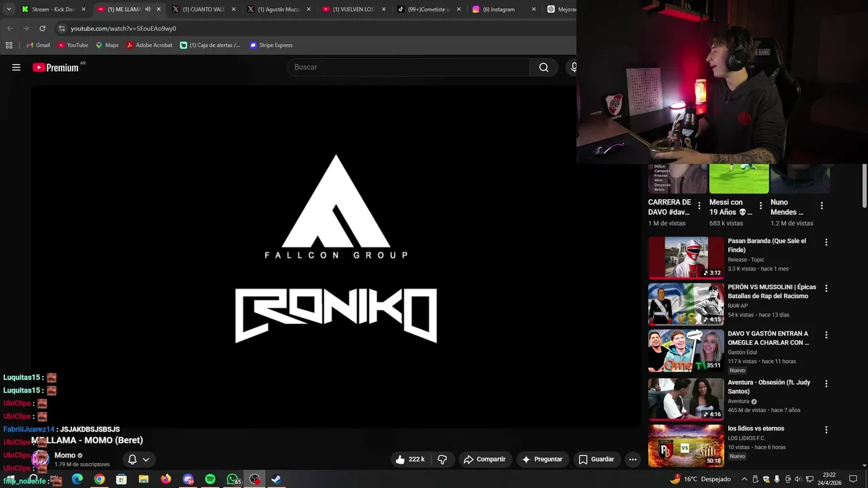Open WhatsApp from taskbar

tap(233, 479)
